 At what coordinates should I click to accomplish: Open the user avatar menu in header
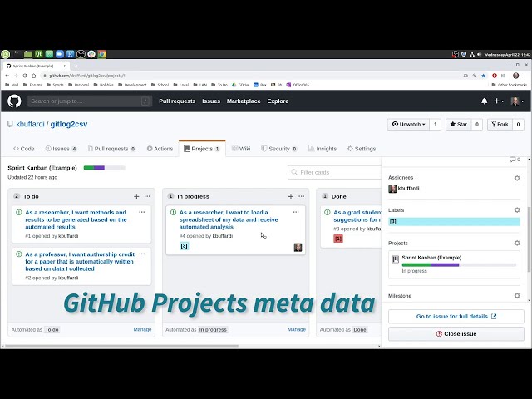click(517, 101)
